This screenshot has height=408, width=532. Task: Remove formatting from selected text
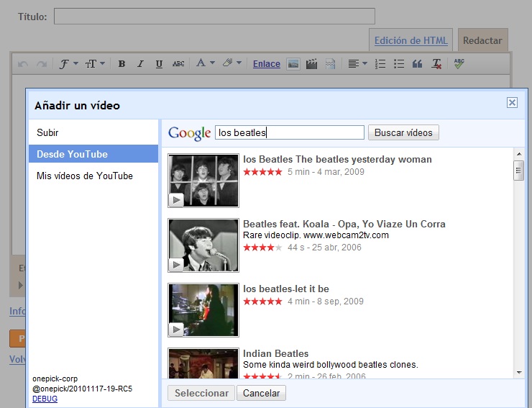(x=436, y=63)
